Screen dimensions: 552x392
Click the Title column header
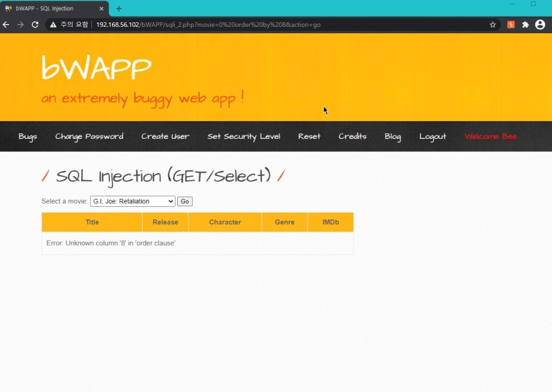point(92,222)
